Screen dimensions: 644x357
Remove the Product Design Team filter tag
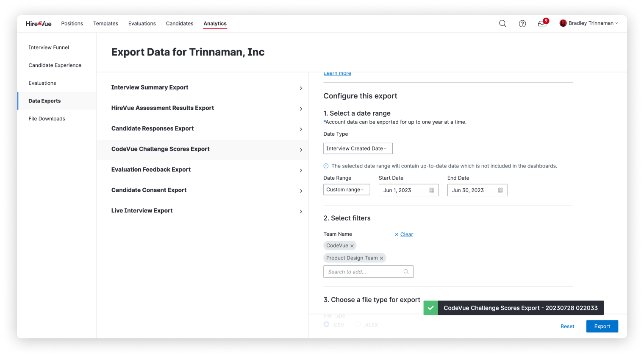(381, 258)
